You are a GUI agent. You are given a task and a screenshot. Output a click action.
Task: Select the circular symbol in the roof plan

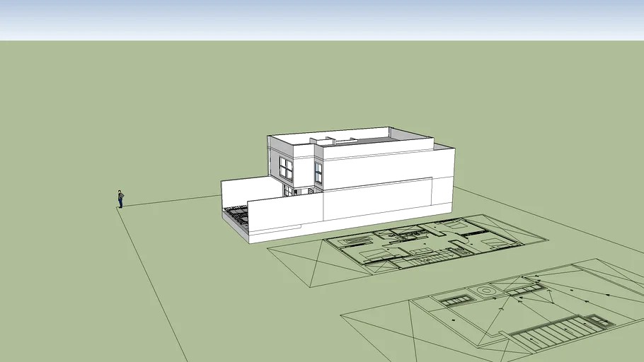[485, 291]
